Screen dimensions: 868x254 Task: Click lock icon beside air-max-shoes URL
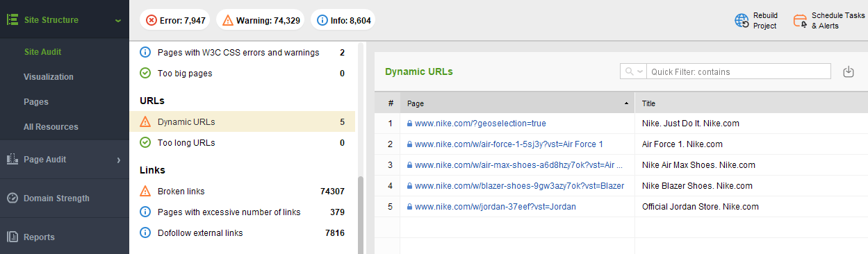pos(409,165)
